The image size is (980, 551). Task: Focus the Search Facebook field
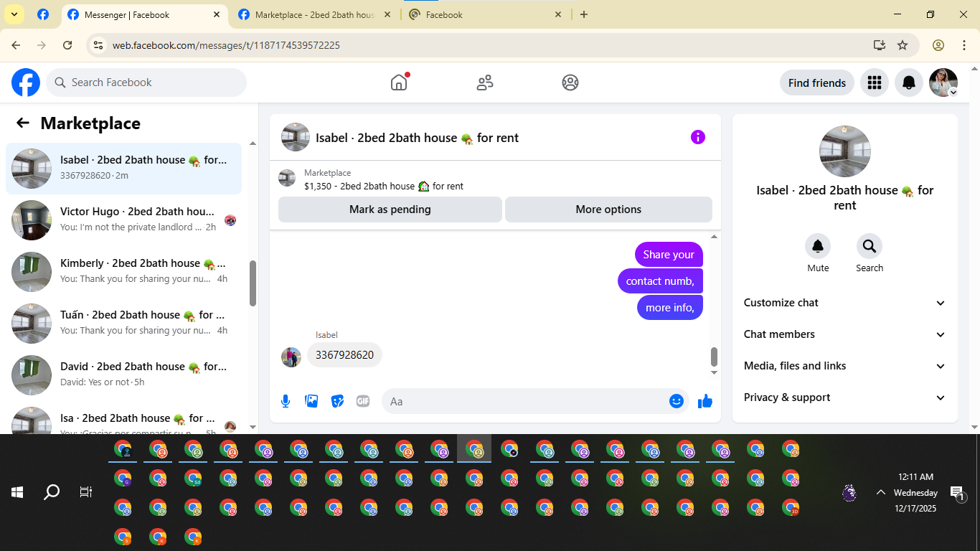click(x=146, y=83)
